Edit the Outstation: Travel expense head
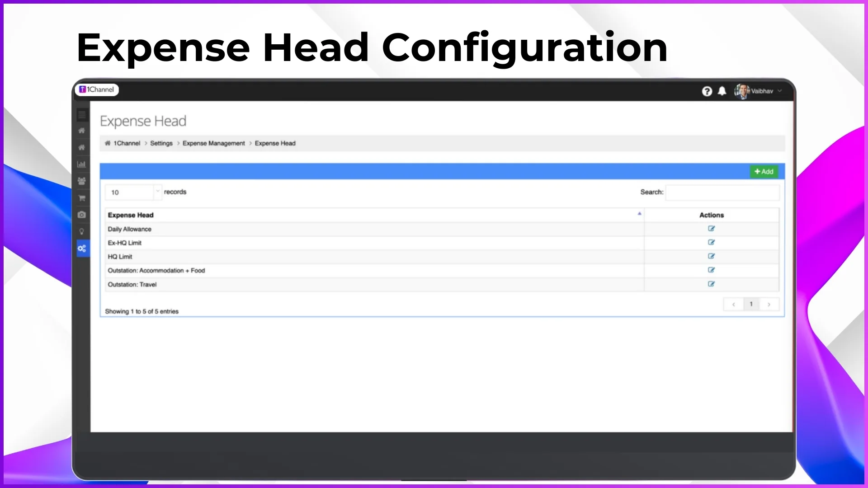868x488 pixels. (712, 284)
